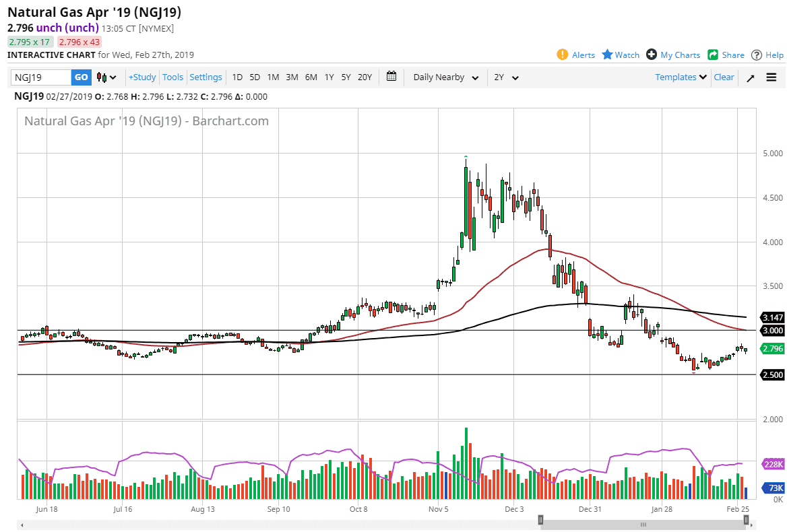Click the My Charts plus icon

pos(651,55)
